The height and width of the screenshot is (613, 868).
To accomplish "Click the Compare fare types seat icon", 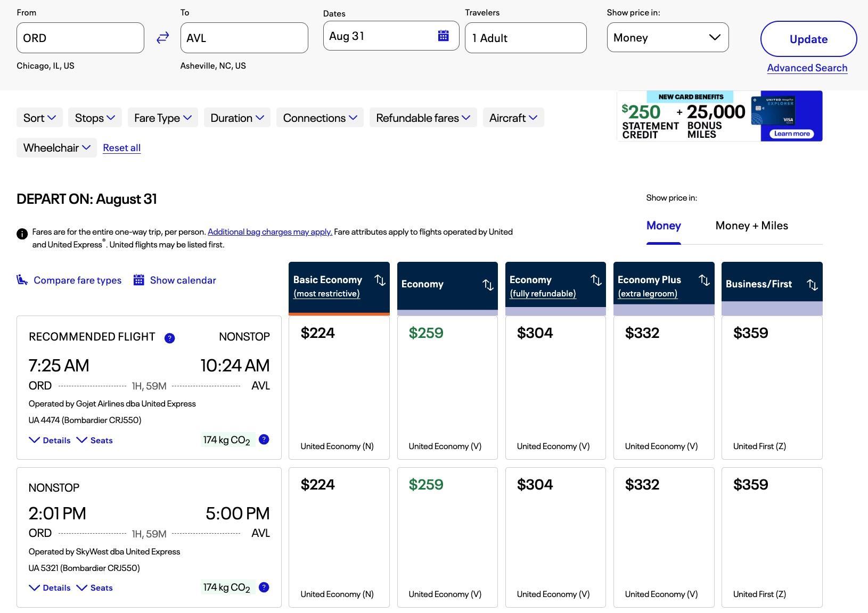I will (x=22, y=280).
